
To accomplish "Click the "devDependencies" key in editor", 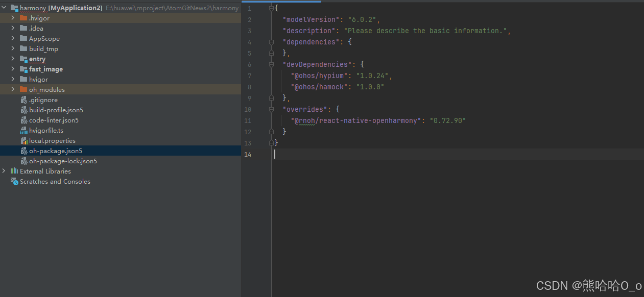I will 317,64.
